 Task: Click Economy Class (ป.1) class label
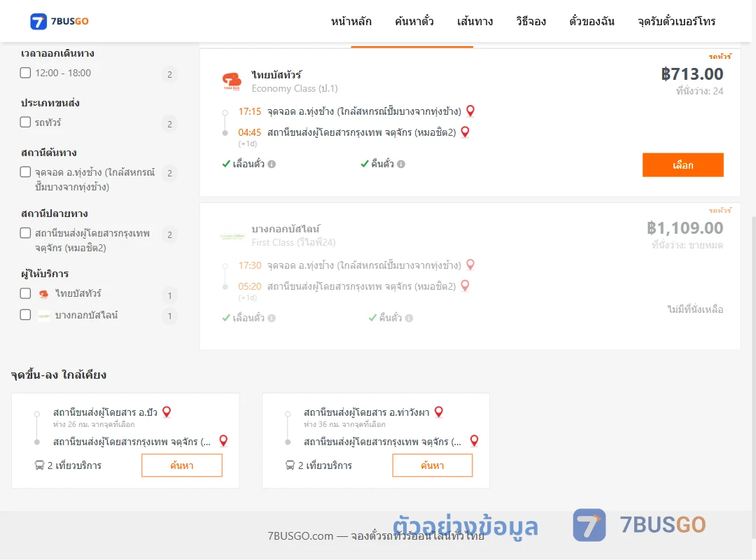pos(295,88)
